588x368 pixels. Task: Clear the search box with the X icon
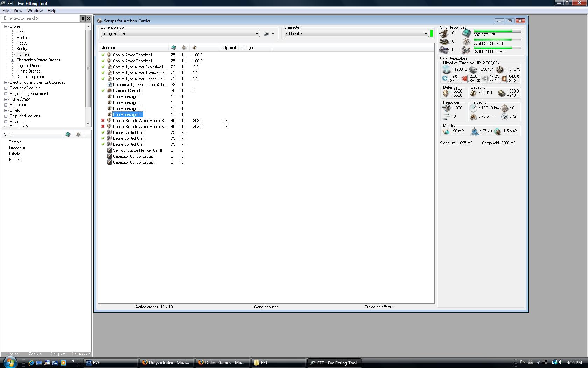click(x=89, y=18)
